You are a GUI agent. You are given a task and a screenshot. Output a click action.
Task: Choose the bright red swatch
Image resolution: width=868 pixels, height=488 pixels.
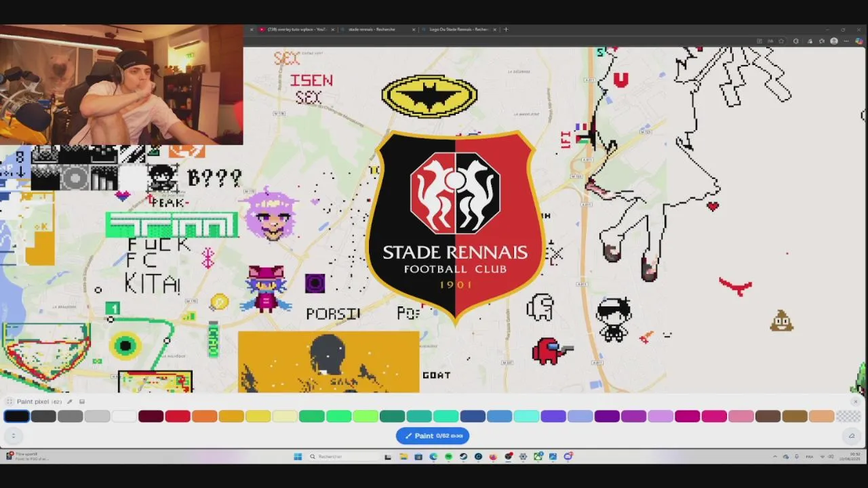[x=178, y=416]
